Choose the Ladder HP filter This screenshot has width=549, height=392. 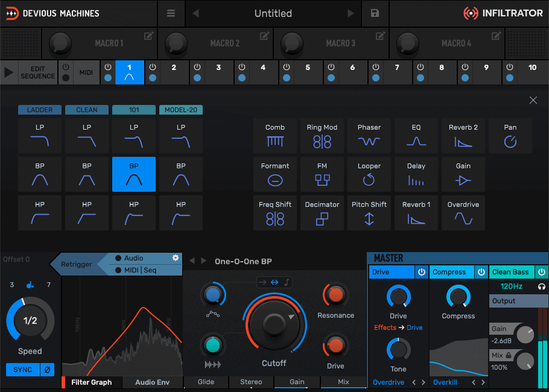(x=40, y=213)
